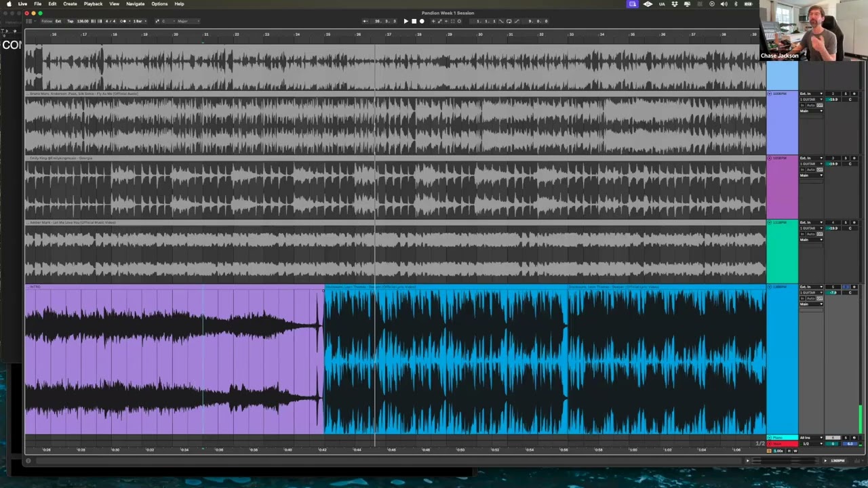Open Main output dropdown on 111BPM track

(811, 240)
